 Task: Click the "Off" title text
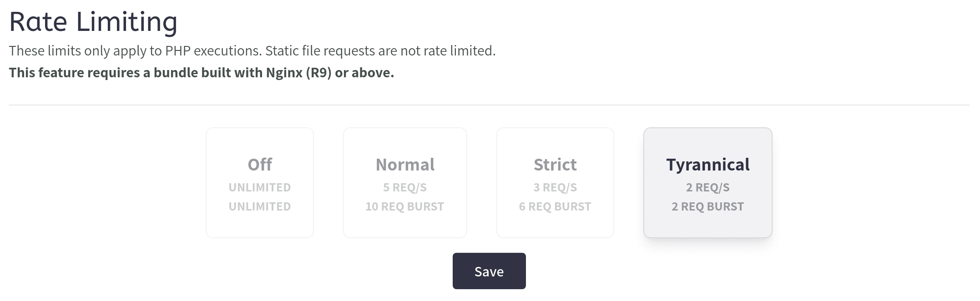coord(260,165)
